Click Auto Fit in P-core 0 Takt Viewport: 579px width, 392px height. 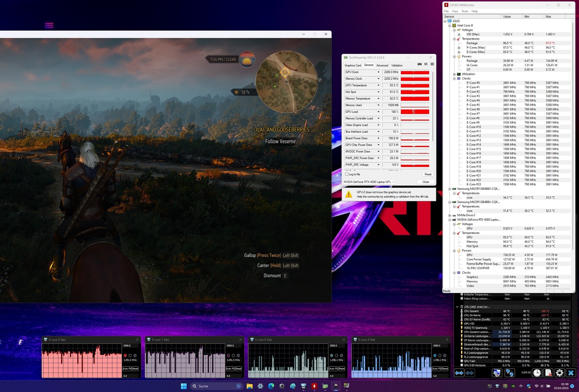[x=127, y=368]
